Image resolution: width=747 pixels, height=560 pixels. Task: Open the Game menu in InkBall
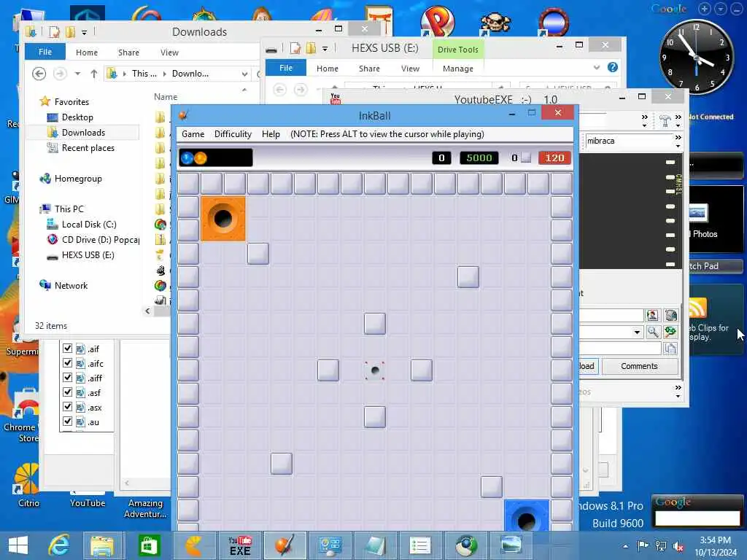pos(193,134)
